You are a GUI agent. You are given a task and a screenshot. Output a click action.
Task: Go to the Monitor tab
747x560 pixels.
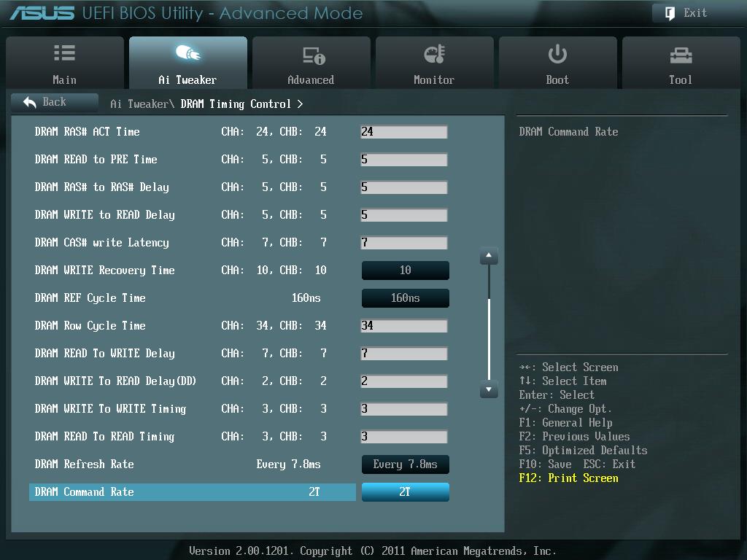435,63
